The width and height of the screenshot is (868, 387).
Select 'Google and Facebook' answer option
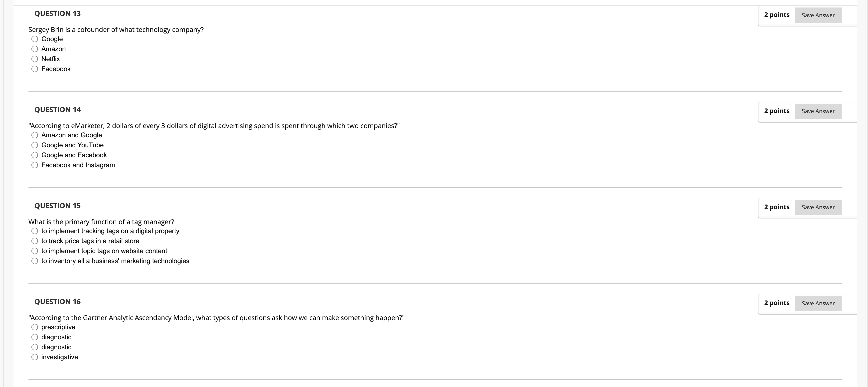[35, 155]
